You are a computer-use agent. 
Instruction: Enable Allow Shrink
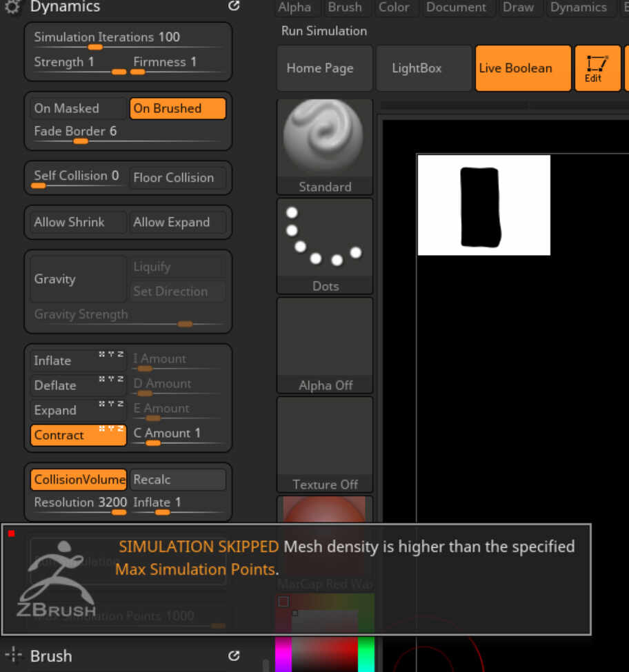click(x=79, y=223)
